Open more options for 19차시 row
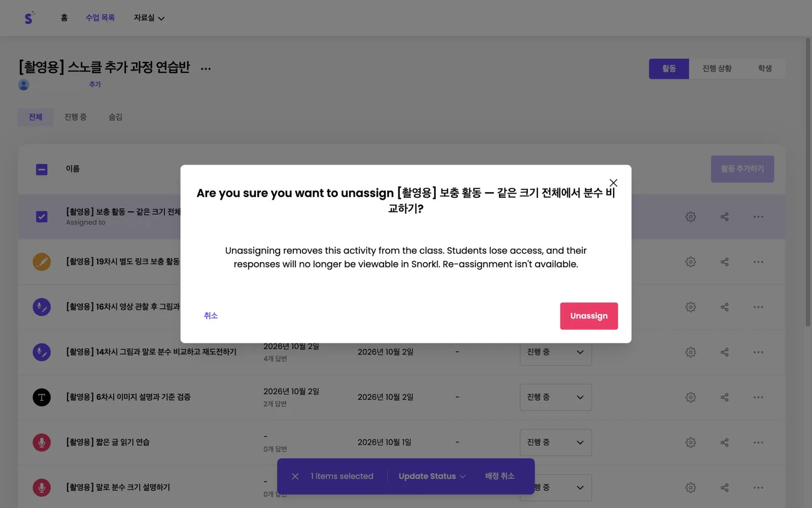The image size is (812, 508). 758,262
